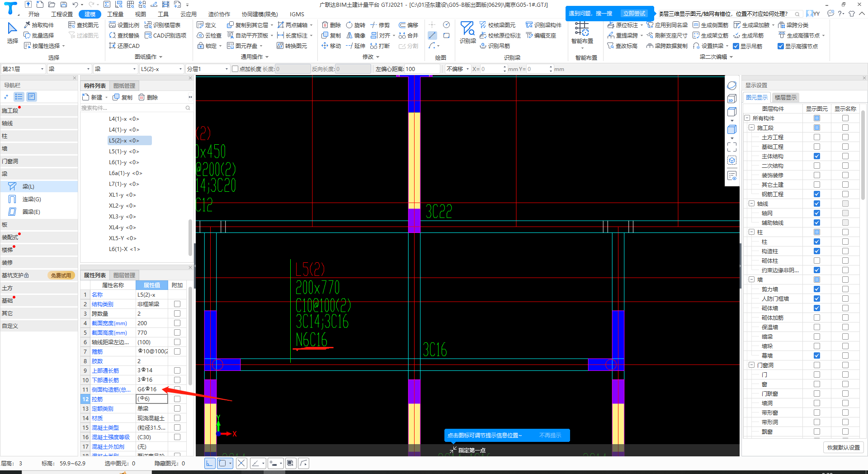Collapse the 轴线 tree node

(x=751, y=204)
